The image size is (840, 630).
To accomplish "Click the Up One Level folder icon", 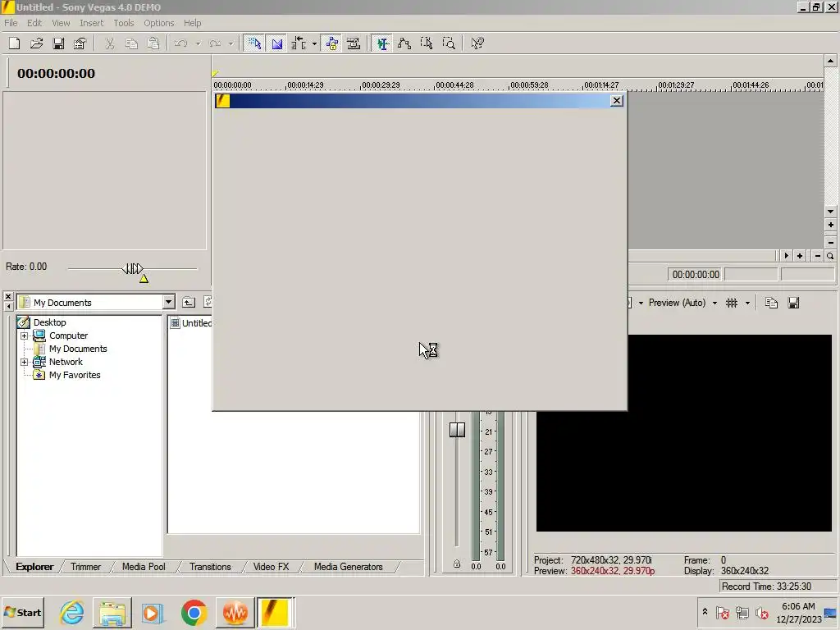I will pos(189,302).
